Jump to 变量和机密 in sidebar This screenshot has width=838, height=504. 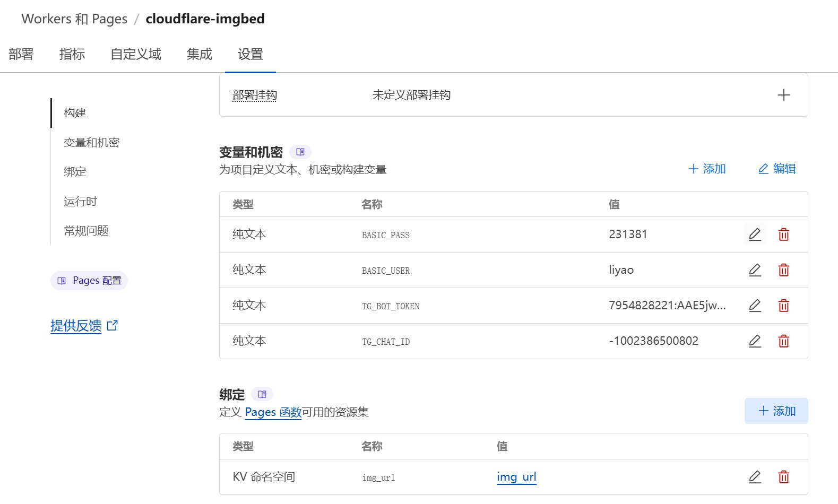[92, 142]
